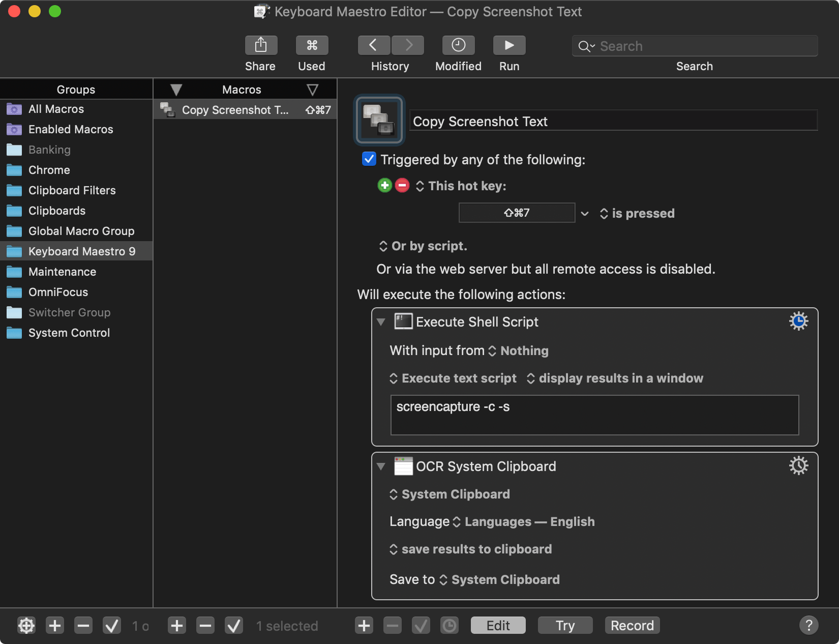Change Language Languages — English popup
Screen dimensions: 839x644
coord(523,522)
